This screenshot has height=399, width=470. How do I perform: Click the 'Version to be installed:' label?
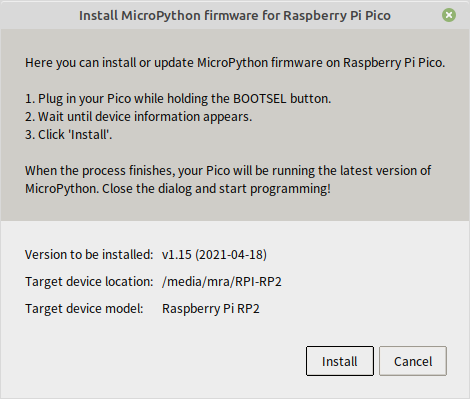(x=89, y=255)
